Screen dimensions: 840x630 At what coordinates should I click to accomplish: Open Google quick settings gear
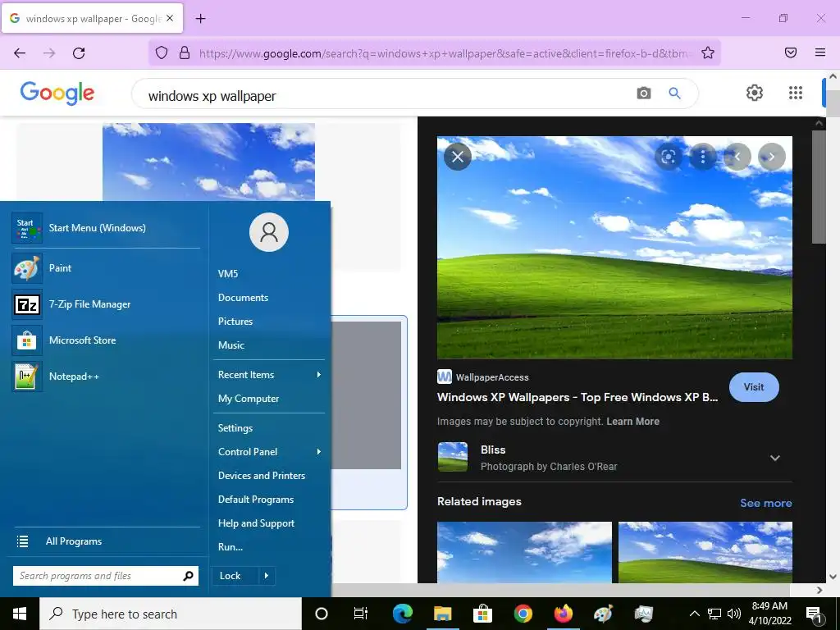tap(755, 93)
